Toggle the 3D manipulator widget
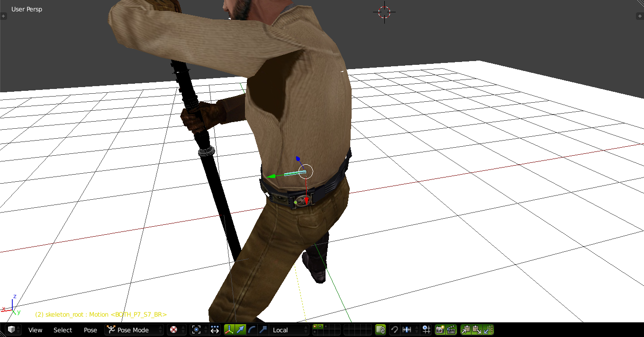The height and width of the screenshot is (337, 644). point(229,330)
